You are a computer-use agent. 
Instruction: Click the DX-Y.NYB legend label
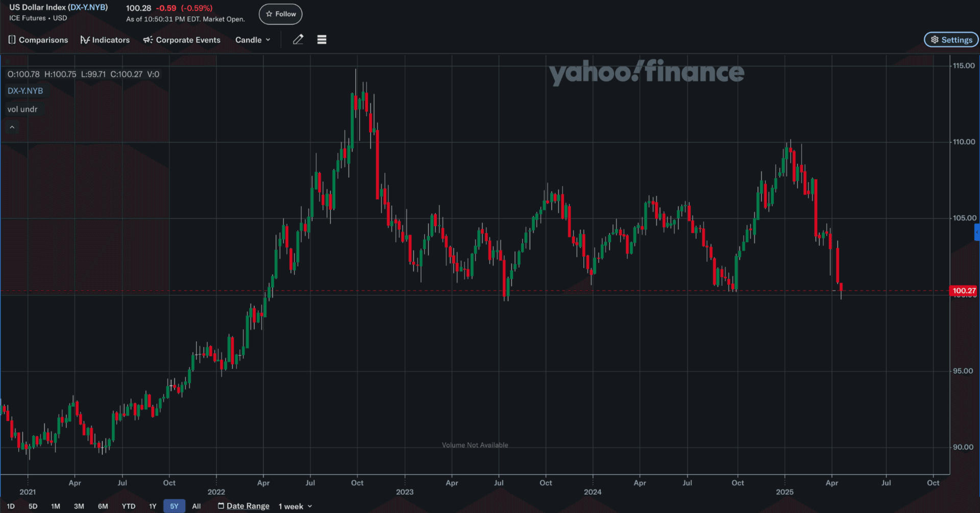[25, 90]
